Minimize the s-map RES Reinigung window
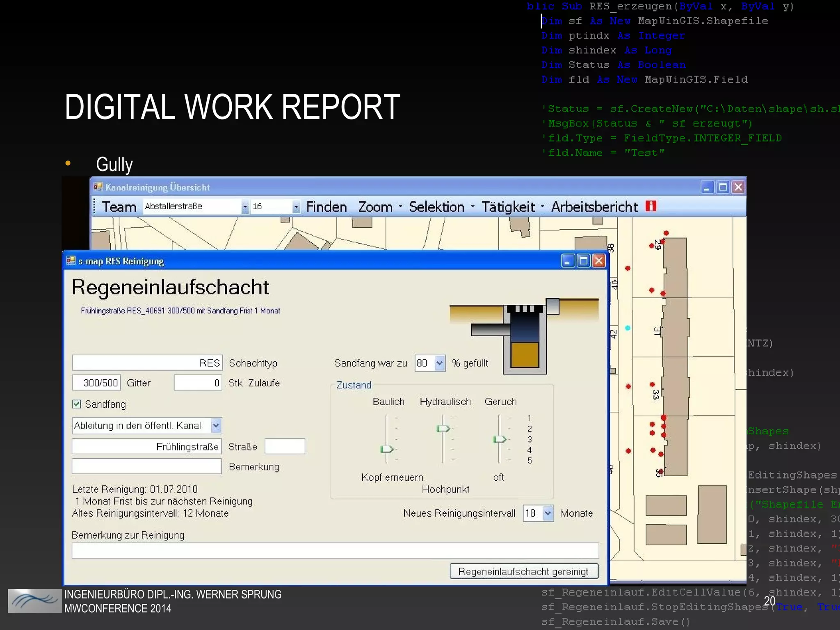 click(x=568, y=261)
